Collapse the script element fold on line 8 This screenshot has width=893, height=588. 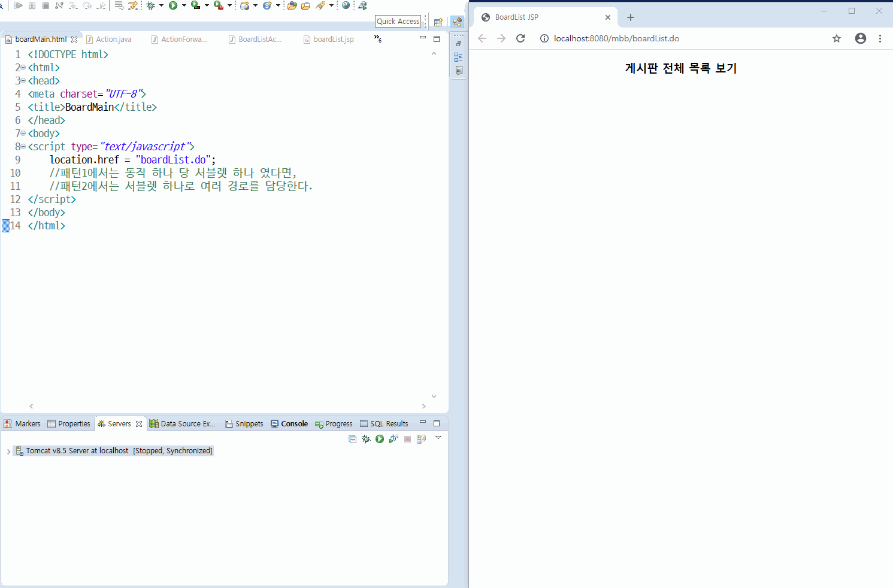[23, 147]
